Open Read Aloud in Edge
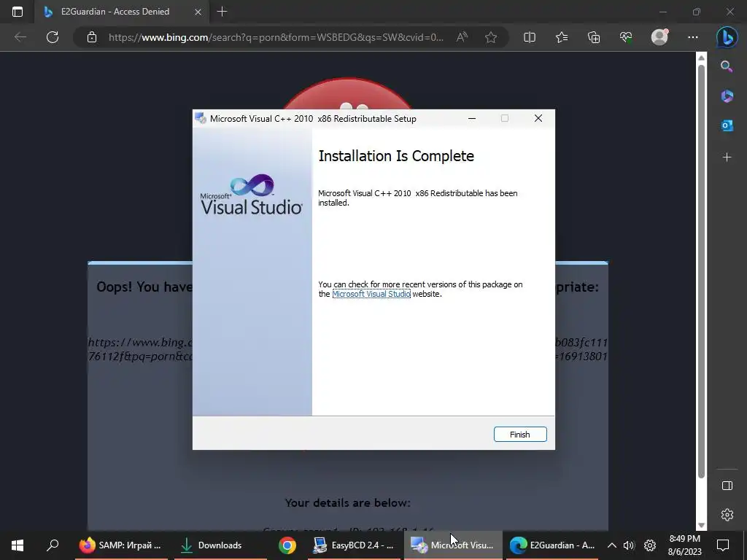The height and width of the screenshot is (560, 747). [462, 37]
